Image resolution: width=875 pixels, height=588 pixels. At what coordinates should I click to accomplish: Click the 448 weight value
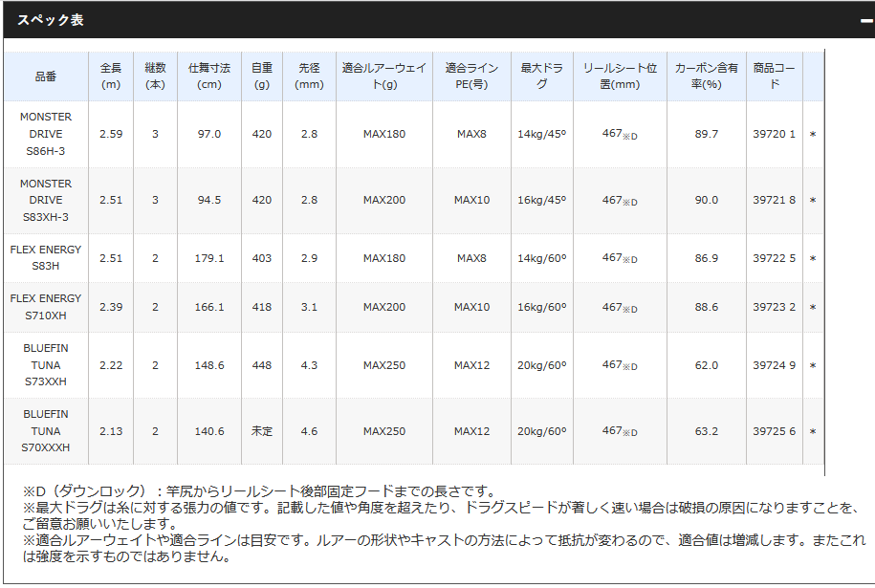coord(262,365)
